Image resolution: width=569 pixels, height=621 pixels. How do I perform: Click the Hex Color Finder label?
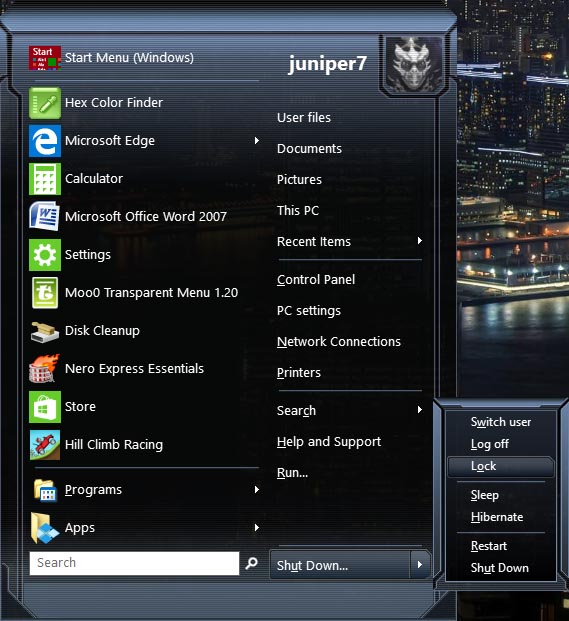click(114, 103)
